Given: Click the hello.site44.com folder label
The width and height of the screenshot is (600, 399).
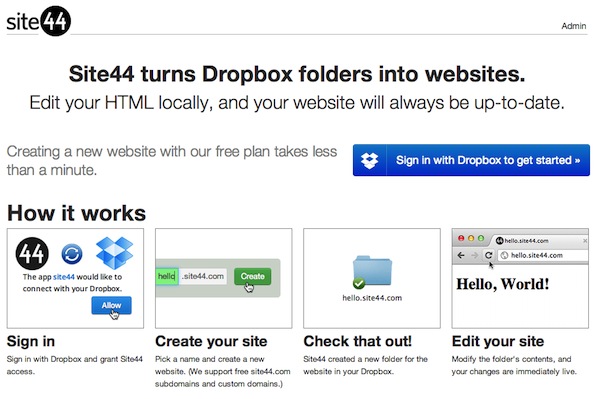Looking at the screenshot, I should [372, 298].
